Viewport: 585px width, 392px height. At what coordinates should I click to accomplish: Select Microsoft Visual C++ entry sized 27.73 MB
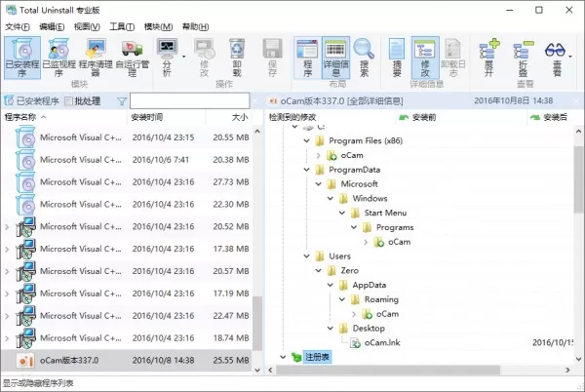(x=127, y=182)
